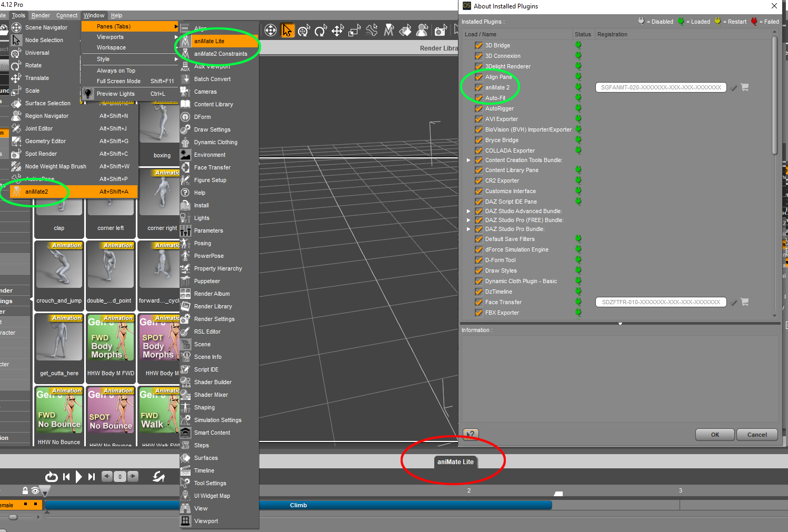The width and height of the screenshot is (788, 532).
Task: Uncheck the 3D Bridge plugin checkbox
Action: (x=478, y=45)
